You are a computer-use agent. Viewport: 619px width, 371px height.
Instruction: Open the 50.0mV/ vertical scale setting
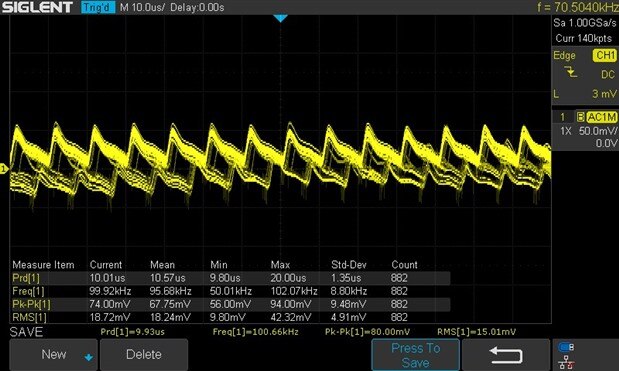point(597,131)
